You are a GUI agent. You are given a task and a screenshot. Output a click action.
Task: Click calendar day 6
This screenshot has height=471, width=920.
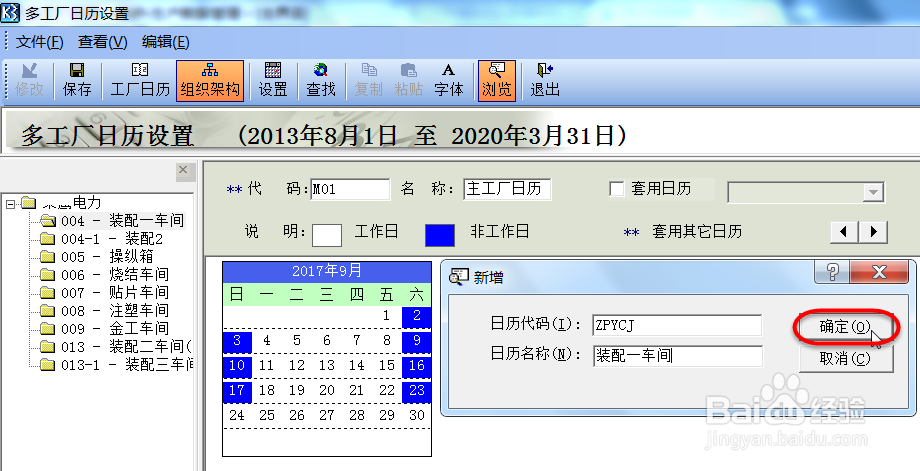click(x=327, y=341)
